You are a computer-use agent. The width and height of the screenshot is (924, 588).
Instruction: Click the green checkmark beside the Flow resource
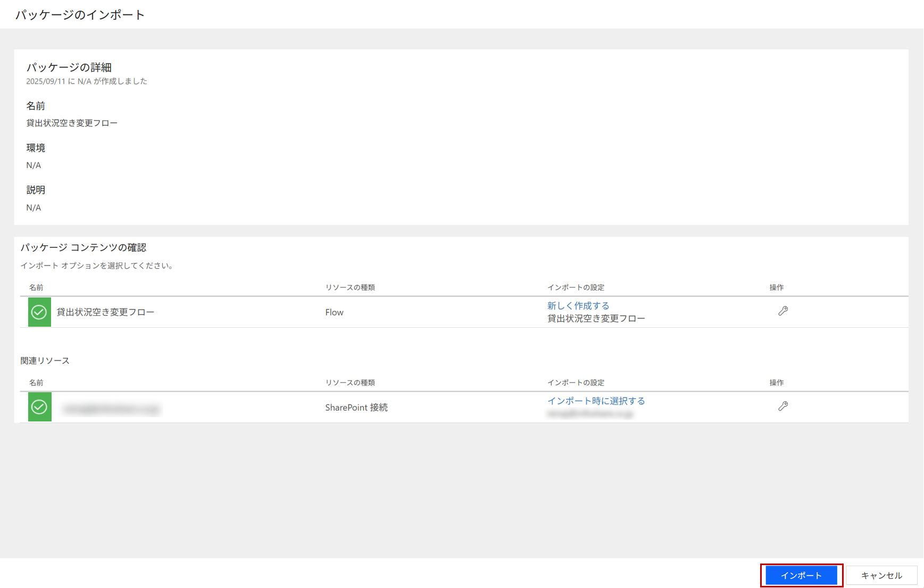(39, 312)
